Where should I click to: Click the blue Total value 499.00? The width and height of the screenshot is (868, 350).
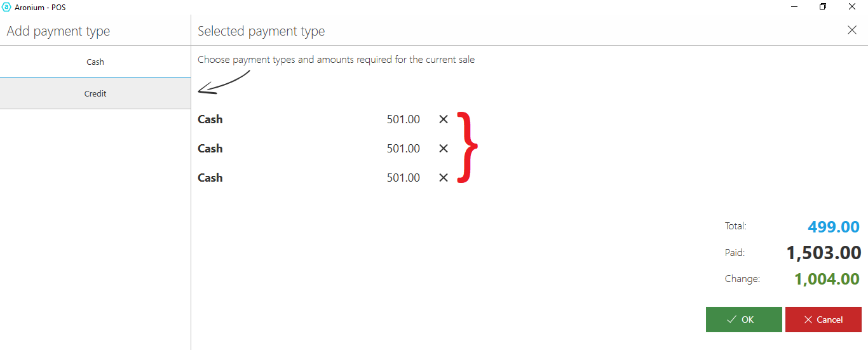pos(834,227)
